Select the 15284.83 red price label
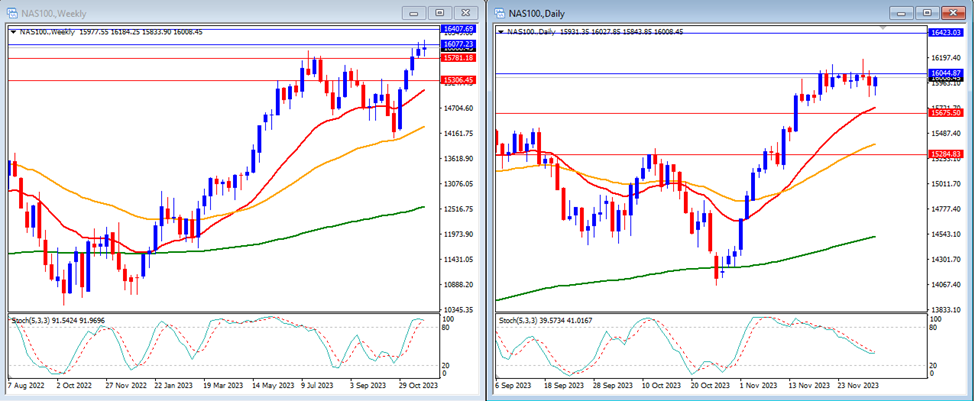Image resolution: width=975 pixels, height=401 pixels. pyautogui.click(x=946, y=154)
